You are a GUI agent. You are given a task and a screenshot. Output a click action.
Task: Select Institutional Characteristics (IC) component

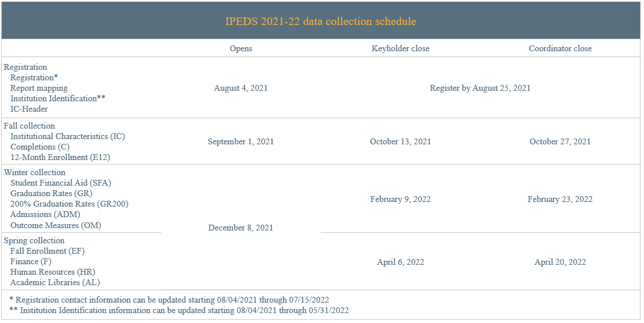click(68, 136)
